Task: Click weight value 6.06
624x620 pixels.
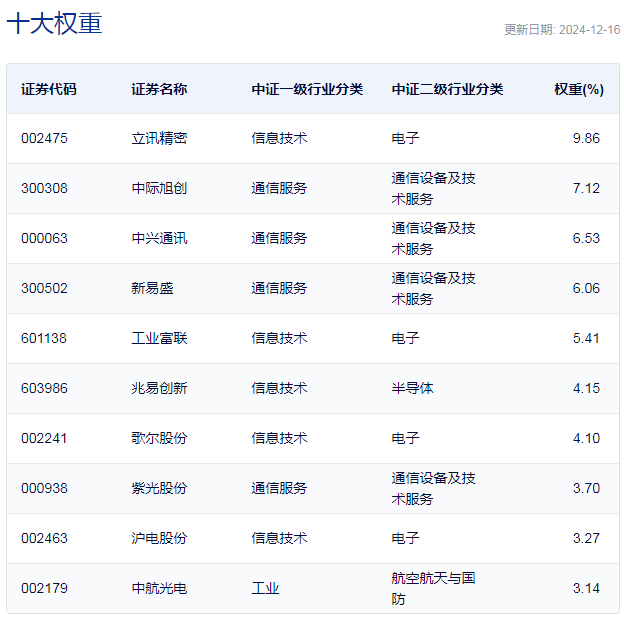Action: (586, 289)
